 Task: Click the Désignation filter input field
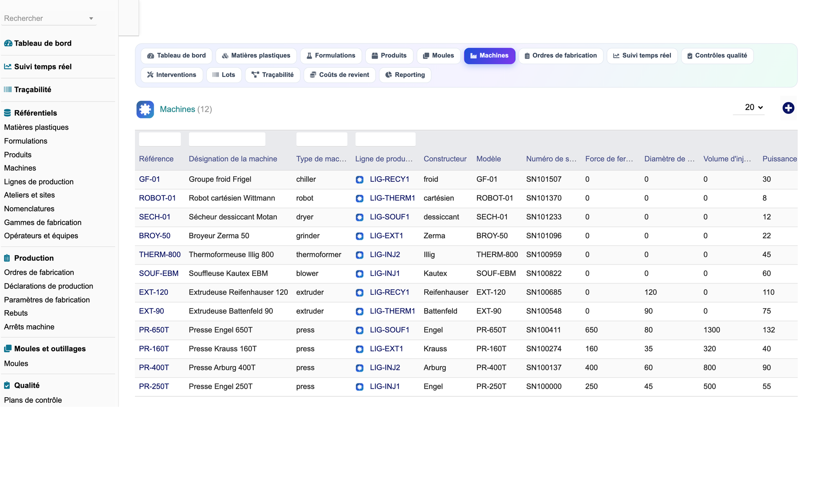pyautogui.click(x=227, y=139)
